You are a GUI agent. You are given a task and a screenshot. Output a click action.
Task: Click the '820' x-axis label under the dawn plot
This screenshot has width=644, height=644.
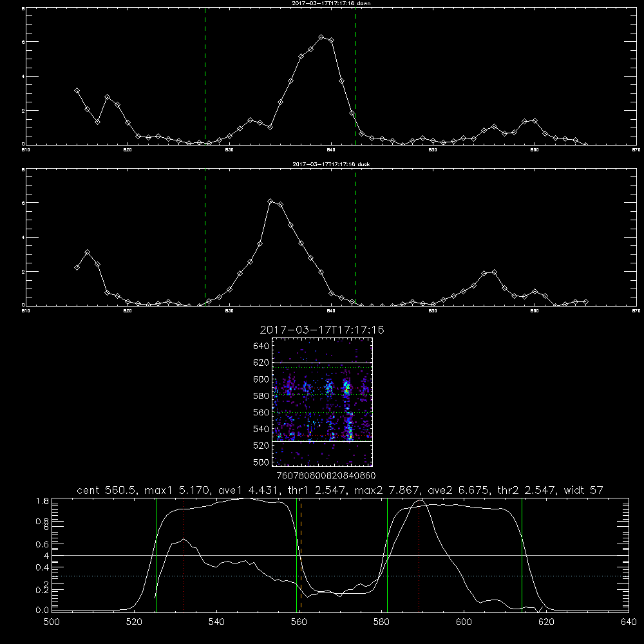(x=128, y=150)
